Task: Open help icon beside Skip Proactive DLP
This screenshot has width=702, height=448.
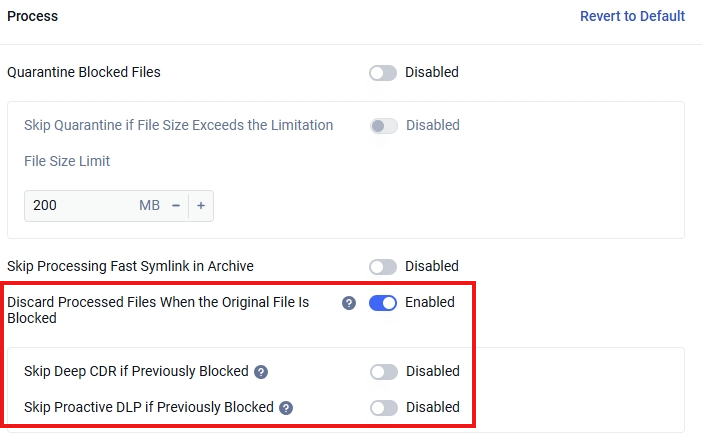Action: click(x=286, y=408)
